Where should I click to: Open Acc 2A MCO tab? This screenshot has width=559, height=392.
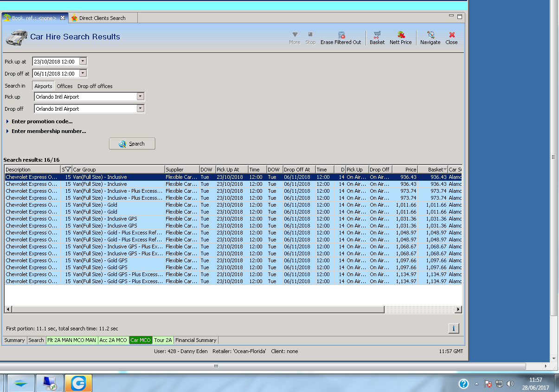coord(113,340)
